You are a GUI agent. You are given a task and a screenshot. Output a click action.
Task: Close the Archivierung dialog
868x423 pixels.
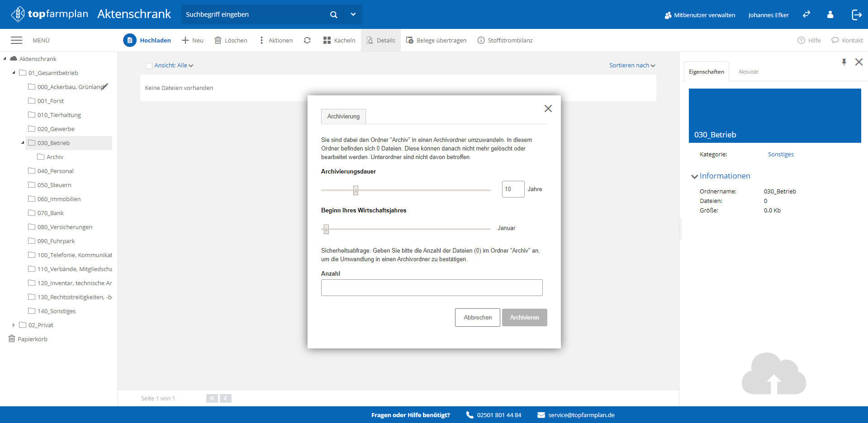pyautogui.click(x=548, y=108)
